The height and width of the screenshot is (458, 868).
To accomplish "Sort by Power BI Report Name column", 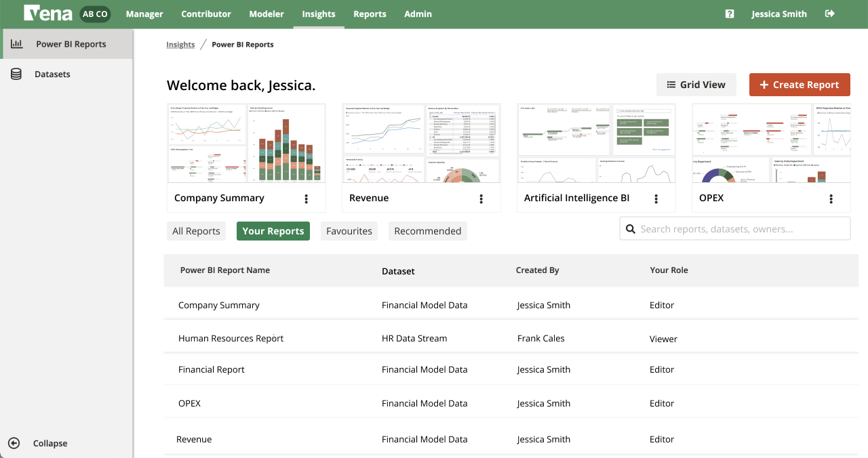I will pyautogui.click(x=225, y=270).
